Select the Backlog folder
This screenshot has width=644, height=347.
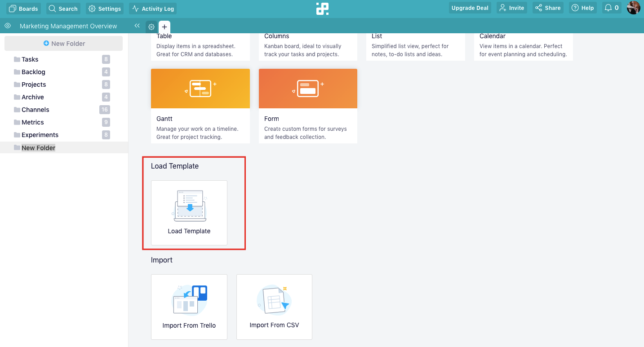point(64,72)
